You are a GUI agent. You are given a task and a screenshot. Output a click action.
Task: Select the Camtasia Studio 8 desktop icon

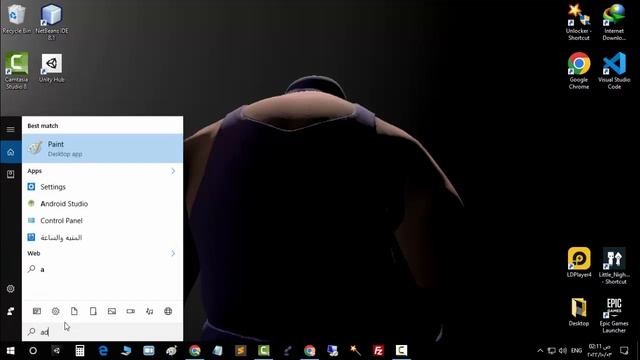pyautogui.click(x=16, y=71)
